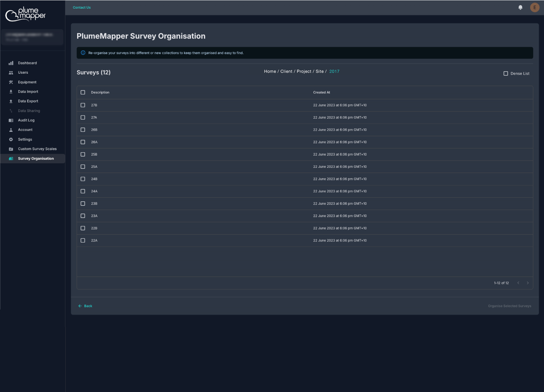Select the checkbox for survey 23A
Screen dimensions: 544x392
83,216
